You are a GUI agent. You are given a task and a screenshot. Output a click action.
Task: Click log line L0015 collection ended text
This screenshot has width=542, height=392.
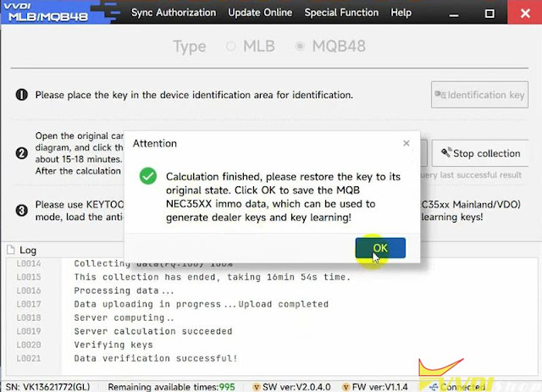[213, 277]
